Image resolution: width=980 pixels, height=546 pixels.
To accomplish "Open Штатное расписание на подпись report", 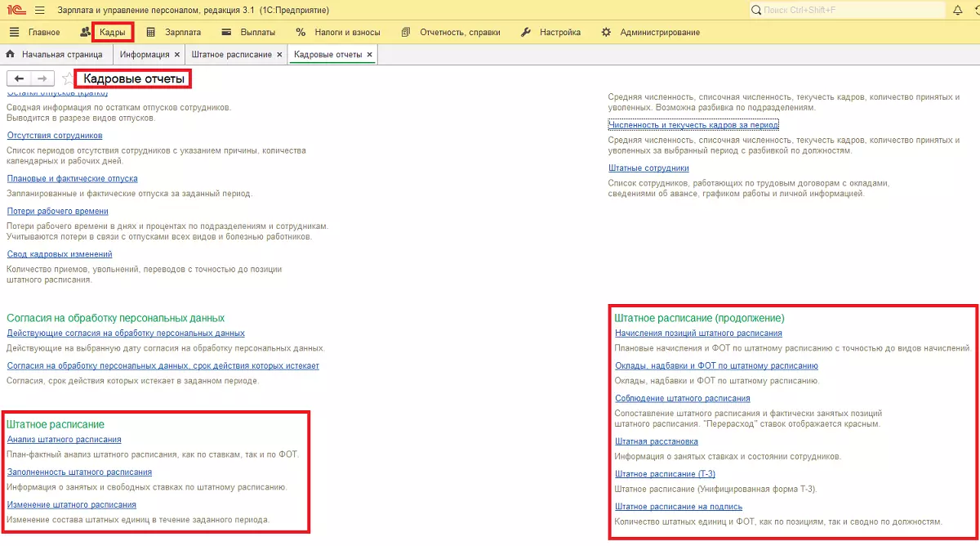I will tap(679, 507).
